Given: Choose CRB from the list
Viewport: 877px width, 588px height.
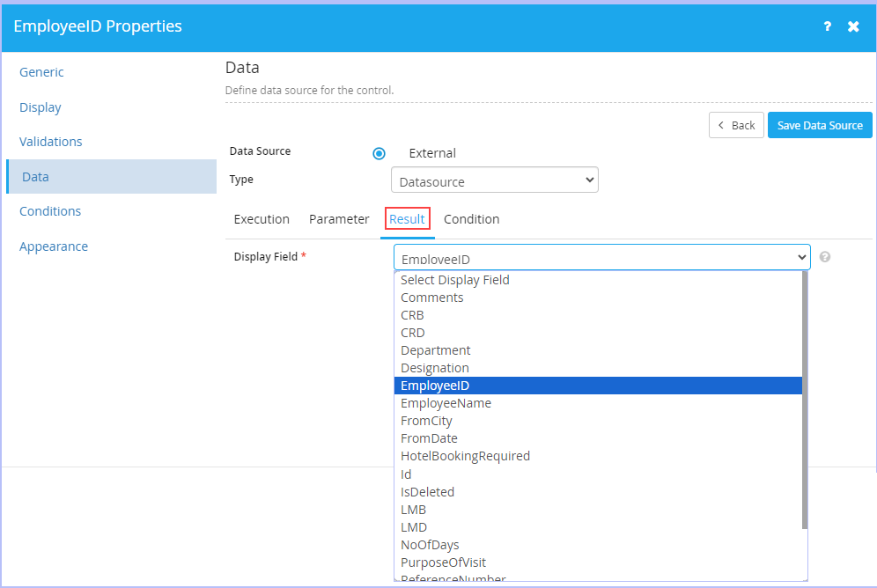Looking at the screenshot, I should point(598,315).
